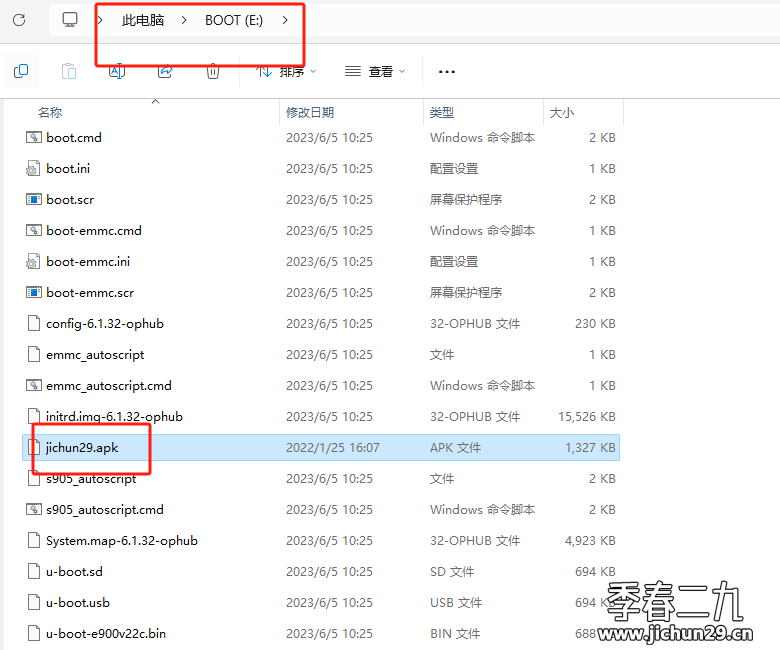The width and height of the screenshot is (780, 650).
Task: Click the paste icon in toolbar
Action: 69,72
